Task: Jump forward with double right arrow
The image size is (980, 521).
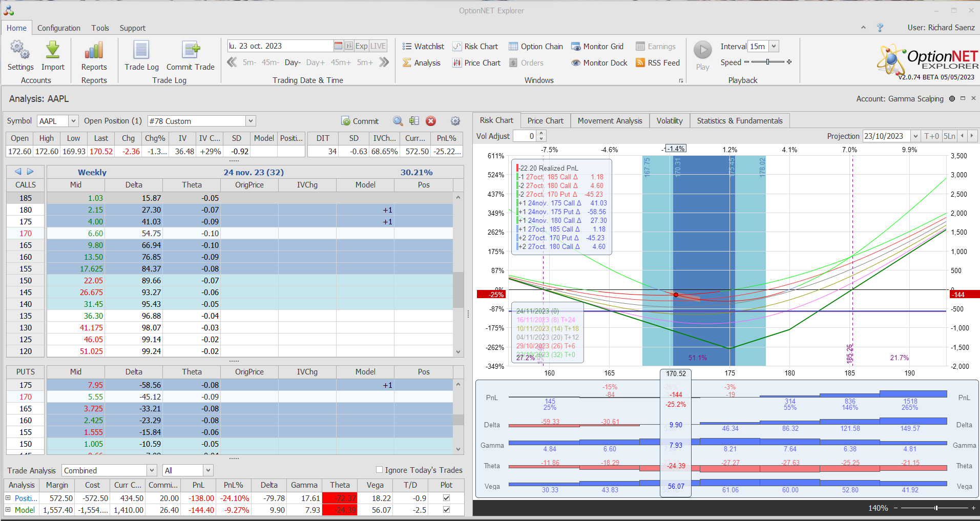Action: click(384, 62)
